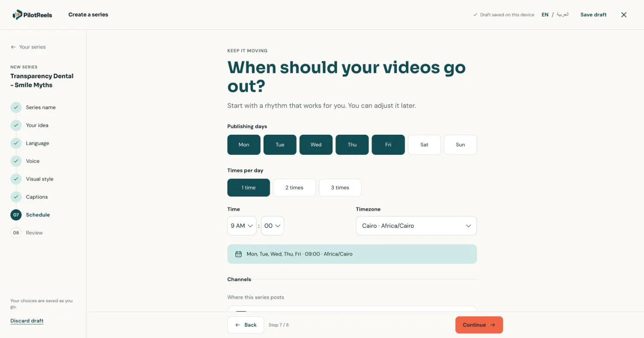Image resolution: width=644 pixels, height=338 pixels.
Task: Click the Series name checkmark icon
Action: 16,107
